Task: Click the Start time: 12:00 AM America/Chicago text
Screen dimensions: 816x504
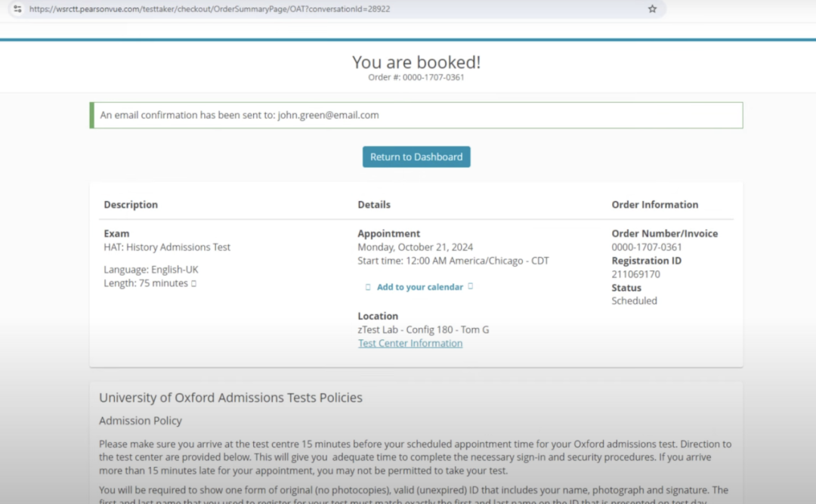Action: point(453,261)
